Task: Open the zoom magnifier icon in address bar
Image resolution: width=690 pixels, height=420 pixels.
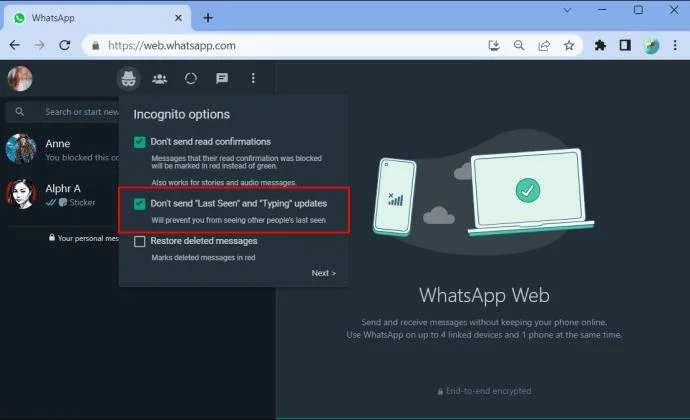Action: coord(519,45)
